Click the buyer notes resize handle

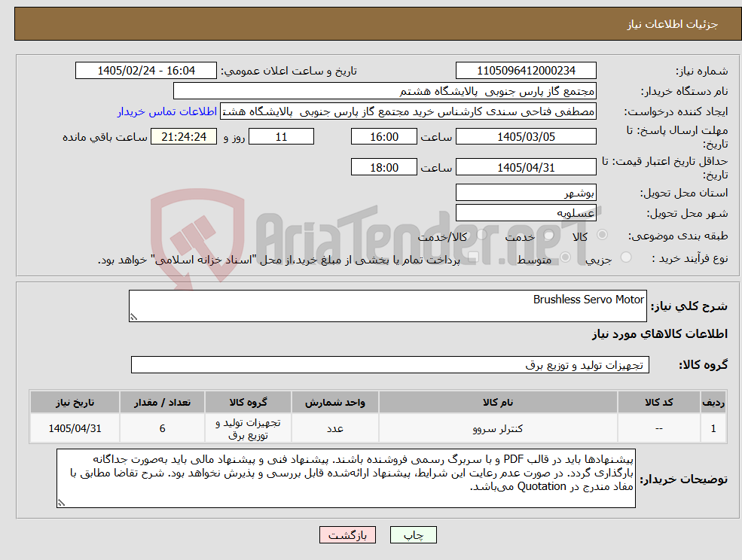click(x=61, y=504)
